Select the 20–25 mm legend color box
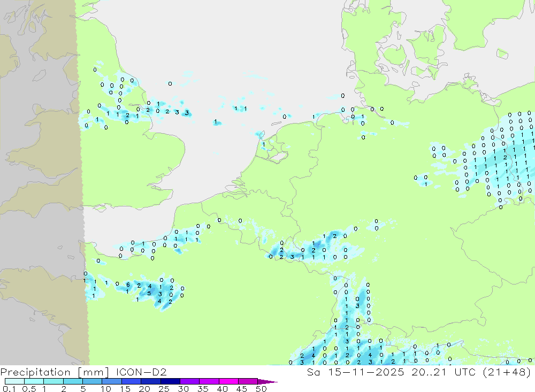Image resolution: width=535 pixels, height=392 pixels. 151,381
